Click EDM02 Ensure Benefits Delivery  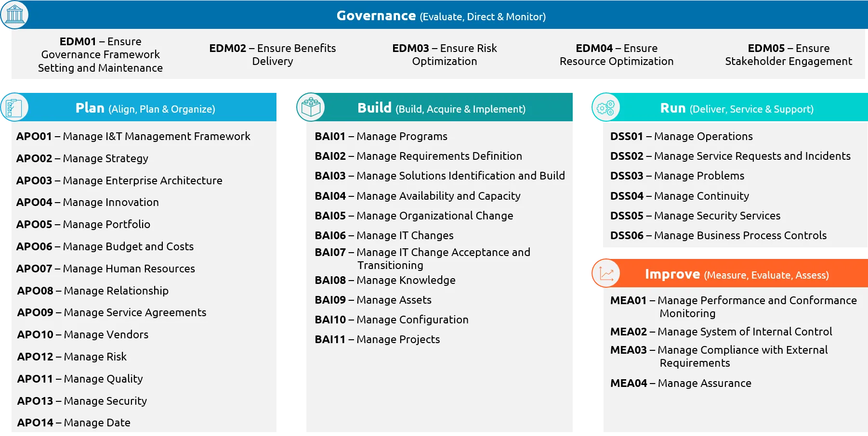[273, 54]
